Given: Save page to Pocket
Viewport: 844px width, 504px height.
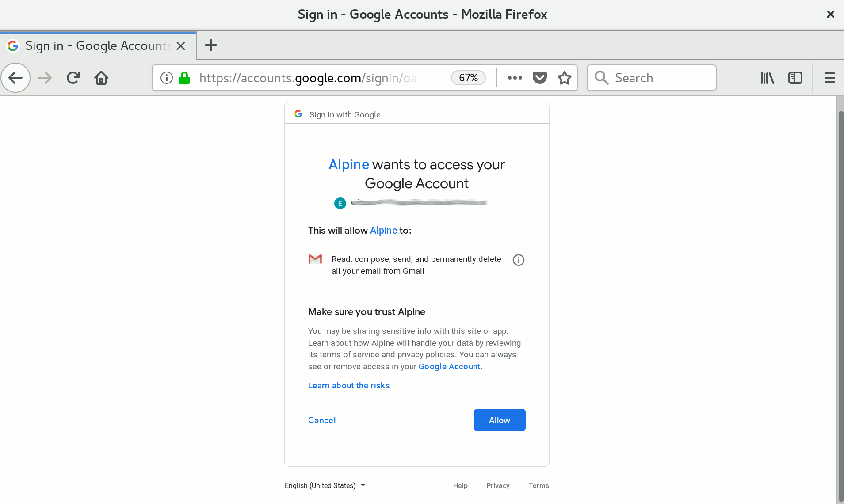Looking at the screenshot, I should tap(539, 78).
